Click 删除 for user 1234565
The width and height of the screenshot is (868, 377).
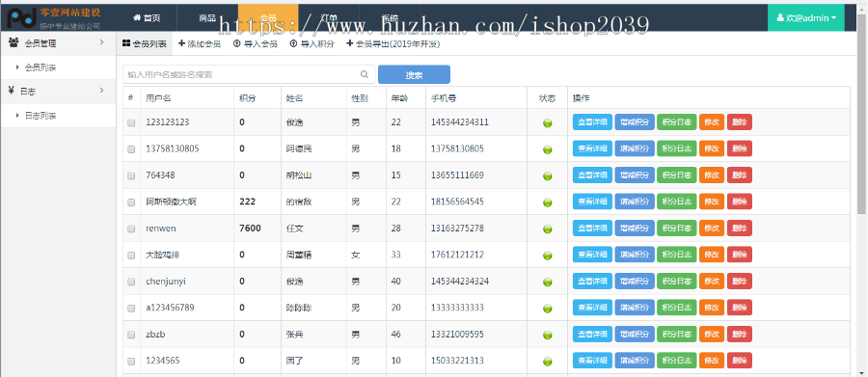740,361
